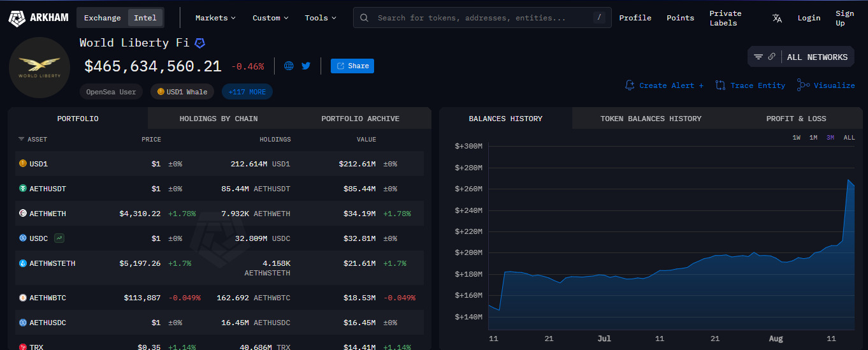The height and width of the screenshot is (350, 868).
Task: Click the Arkham logo icon
Action: coord(17,18)
